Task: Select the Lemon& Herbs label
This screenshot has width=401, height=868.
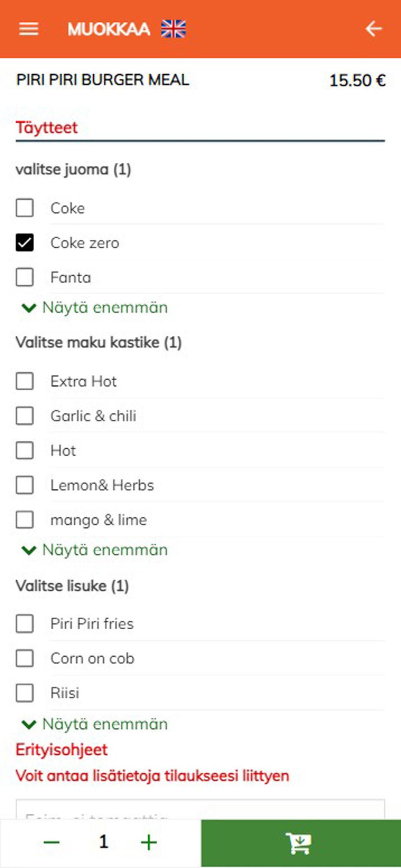Action: (102, 485)
